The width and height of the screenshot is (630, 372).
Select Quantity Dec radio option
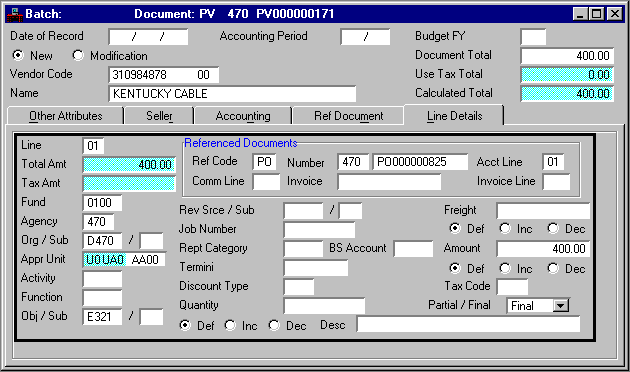point(274,325)
